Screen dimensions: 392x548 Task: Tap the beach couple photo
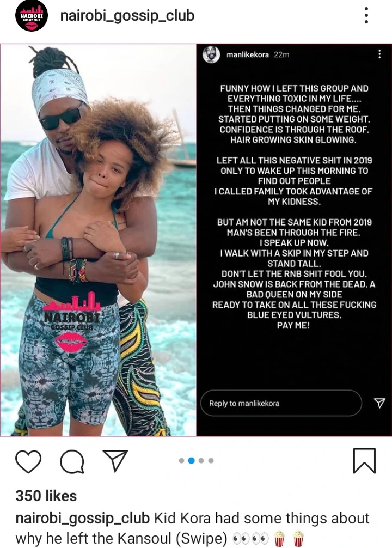pos(98,240)
